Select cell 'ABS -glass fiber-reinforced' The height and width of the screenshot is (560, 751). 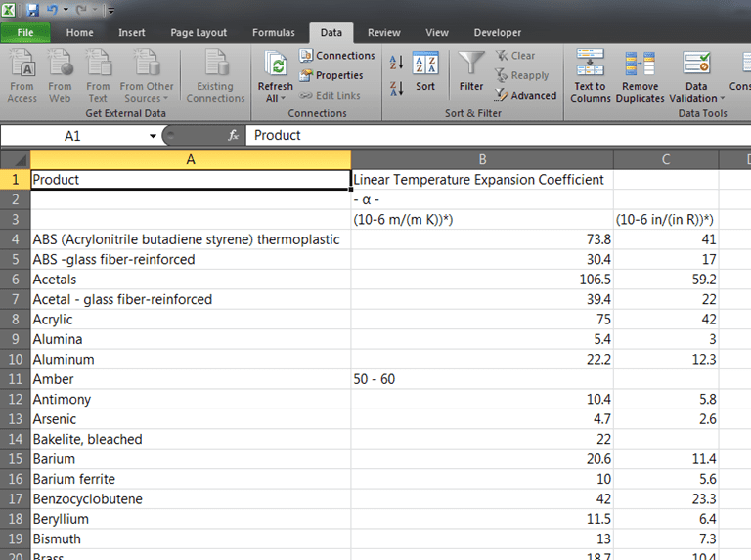coord(191,259)
